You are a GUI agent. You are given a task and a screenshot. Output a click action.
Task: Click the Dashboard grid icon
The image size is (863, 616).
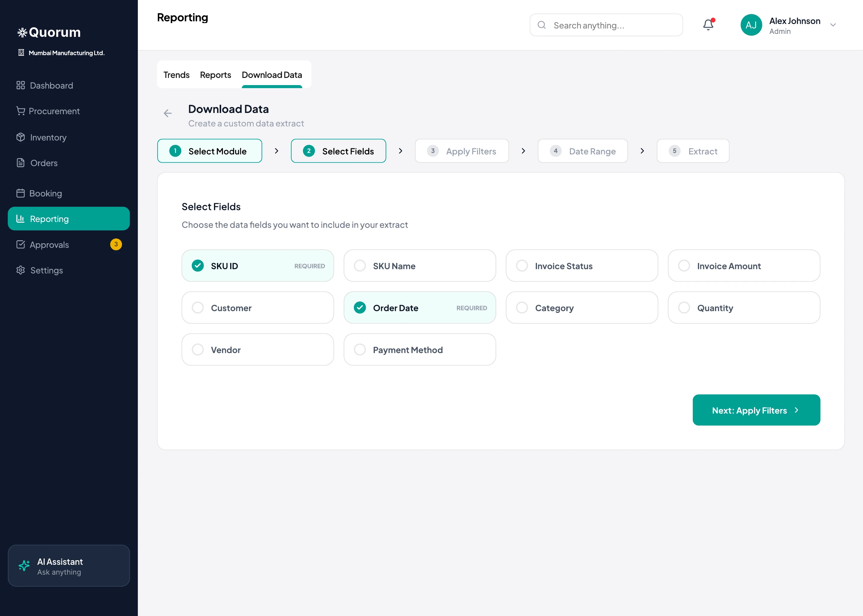[20, 85]
